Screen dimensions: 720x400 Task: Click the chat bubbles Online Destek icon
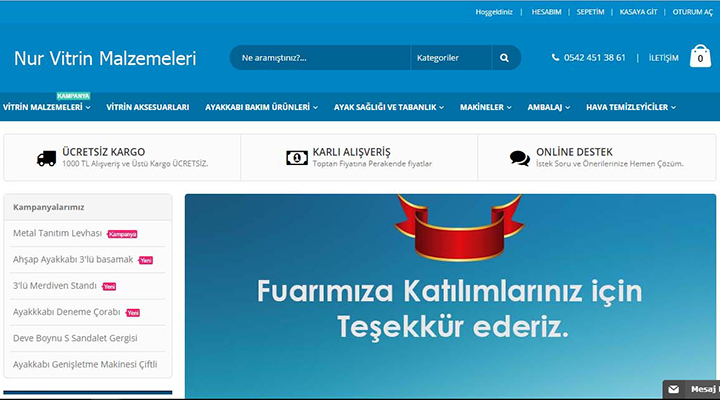point(520,158)
